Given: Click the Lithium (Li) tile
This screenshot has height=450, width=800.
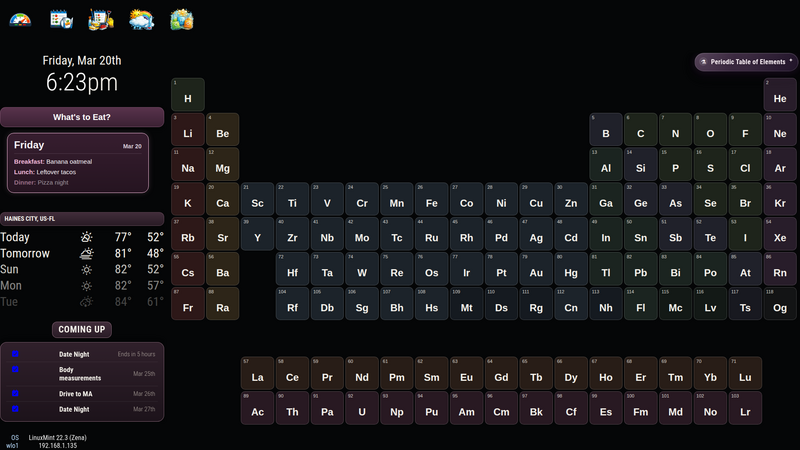Looking at the screenshot, I should point(188,129).
